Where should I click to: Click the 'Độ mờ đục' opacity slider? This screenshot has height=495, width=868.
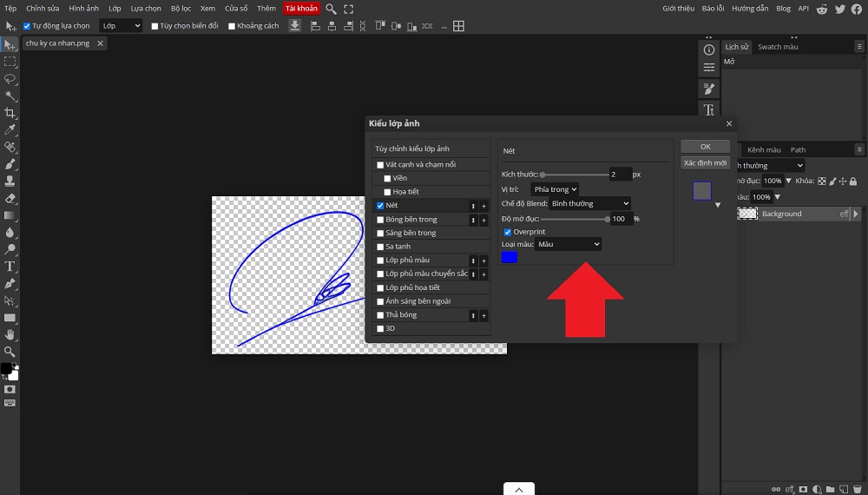click(x=575, y=219)
